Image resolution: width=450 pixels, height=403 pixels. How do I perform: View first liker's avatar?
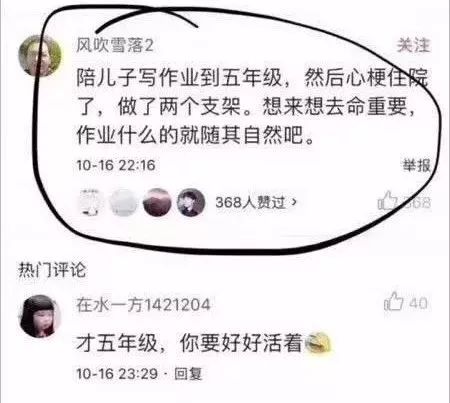click(x=90, y=202)
